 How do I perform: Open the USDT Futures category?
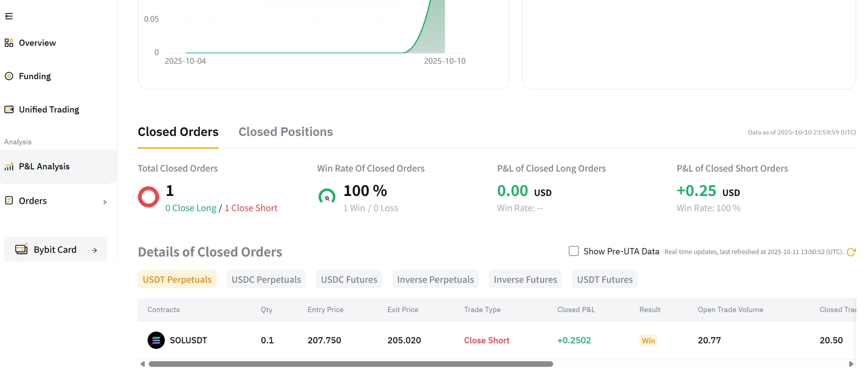(604, 280)
